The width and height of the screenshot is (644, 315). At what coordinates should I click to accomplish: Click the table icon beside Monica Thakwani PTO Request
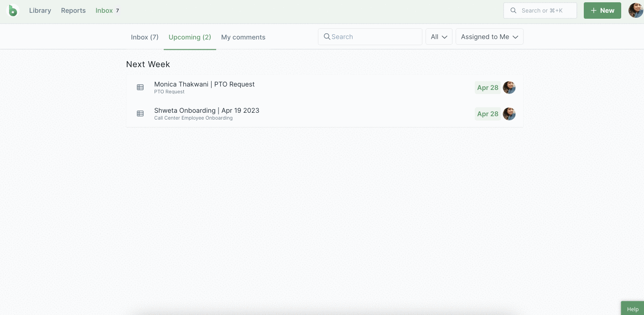(140, 87)
